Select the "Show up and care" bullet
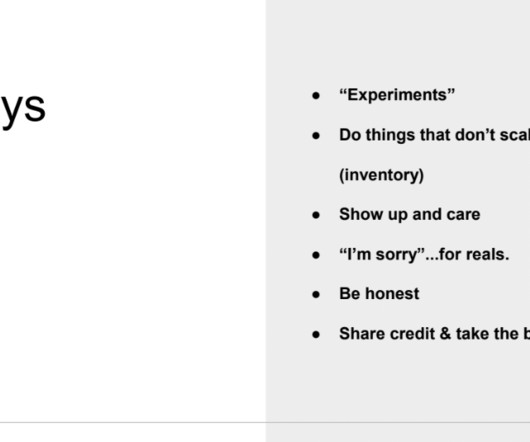 pyautogui.click(x=409, y=215)
